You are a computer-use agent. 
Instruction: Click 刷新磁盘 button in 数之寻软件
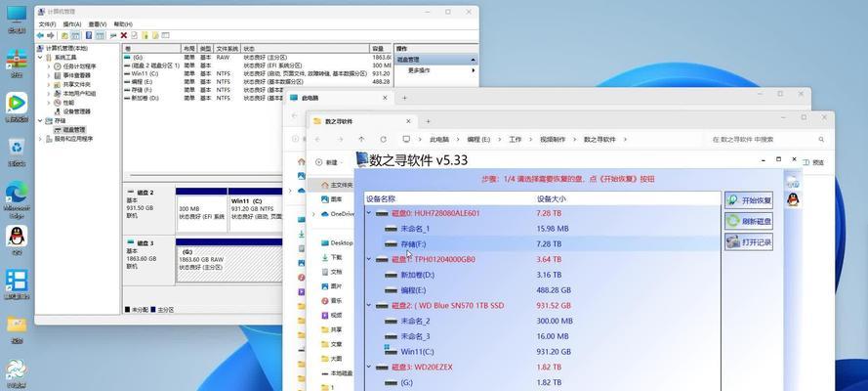pyautogui.click(x=749, y=222)
